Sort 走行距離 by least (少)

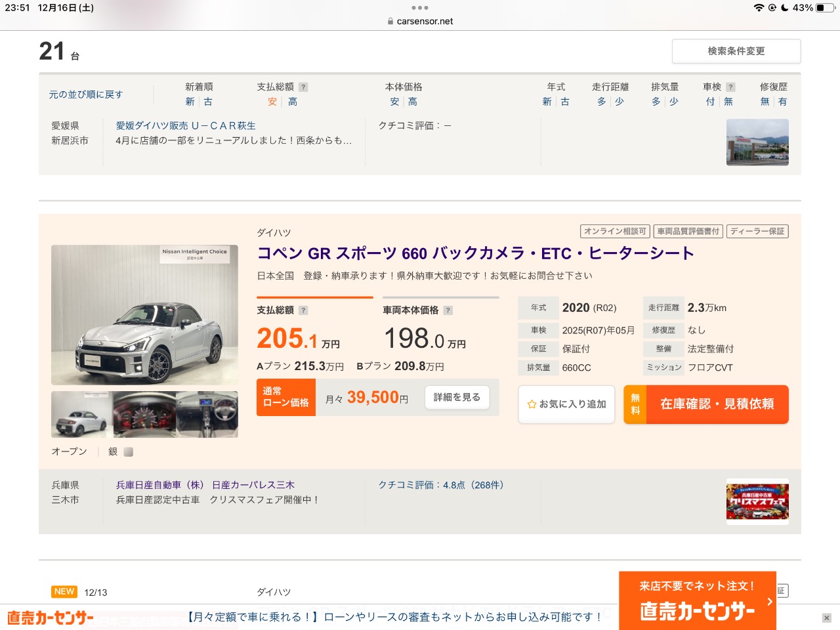(x=619, y=102)
